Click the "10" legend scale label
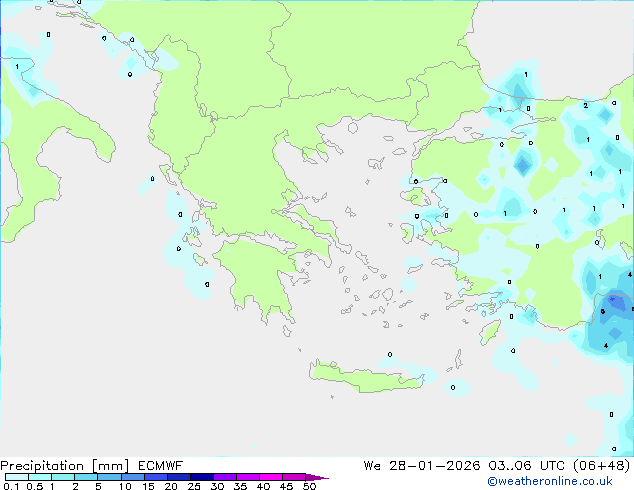The height and width of the screenshot is (490, 634). coord(125,486)
